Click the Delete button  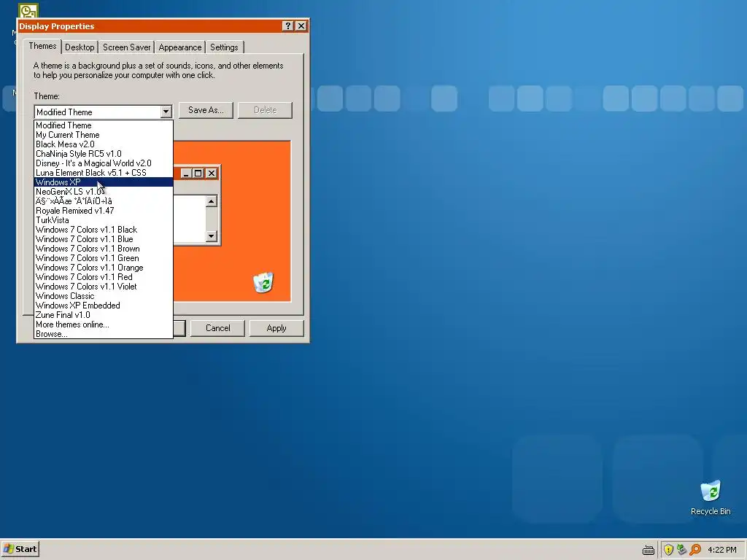pos(266,110)
